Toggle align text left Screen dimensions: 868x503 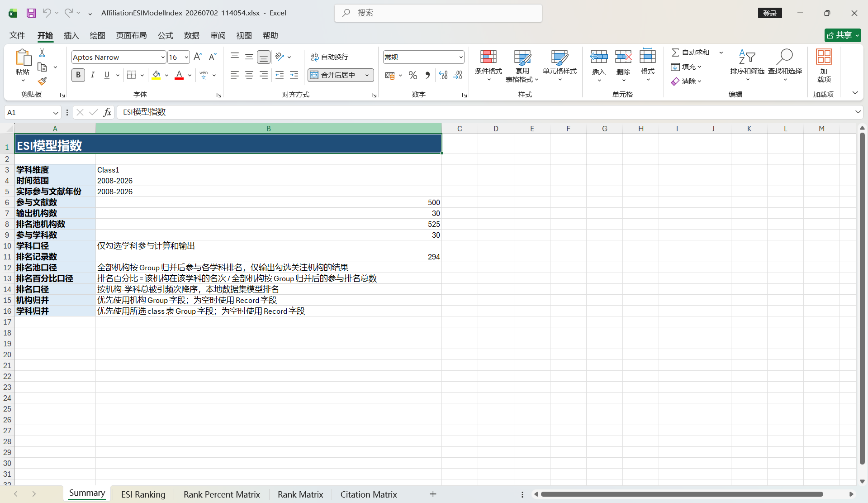tap(235, 75)
